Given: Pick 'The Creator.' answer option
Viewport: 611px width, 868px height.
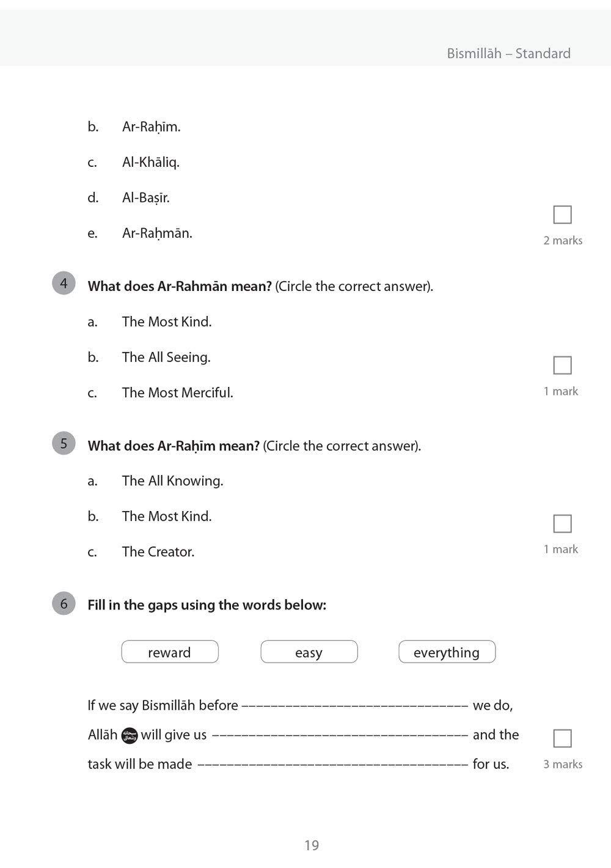Looking at the screenshot, I should (158, 551).
